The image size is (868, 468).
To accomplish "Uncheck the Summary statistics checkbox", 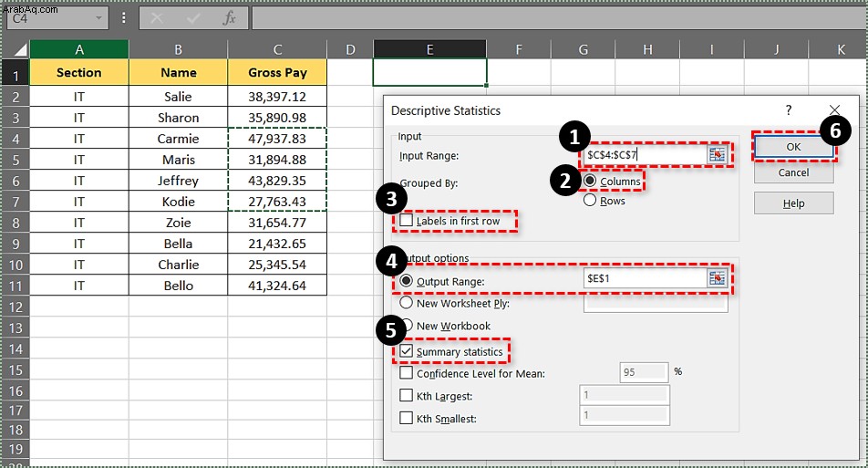I will coord(407,351).
